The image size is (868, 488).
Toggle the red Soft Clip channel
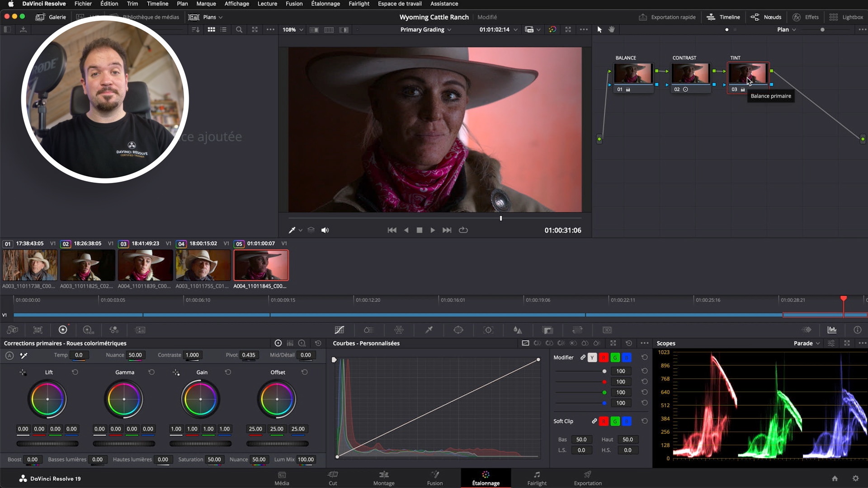tap(604, 421)
